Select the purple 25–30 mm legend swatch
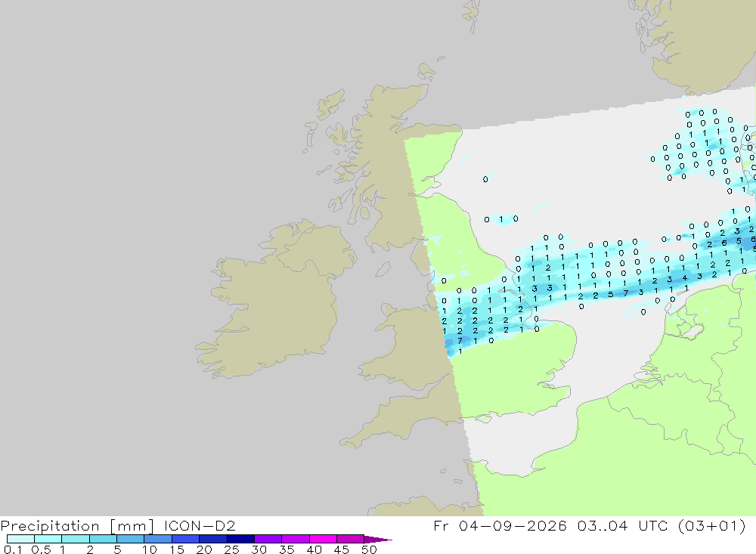The width and height of the screenshot is (756, 554). (x=240, y=539)
